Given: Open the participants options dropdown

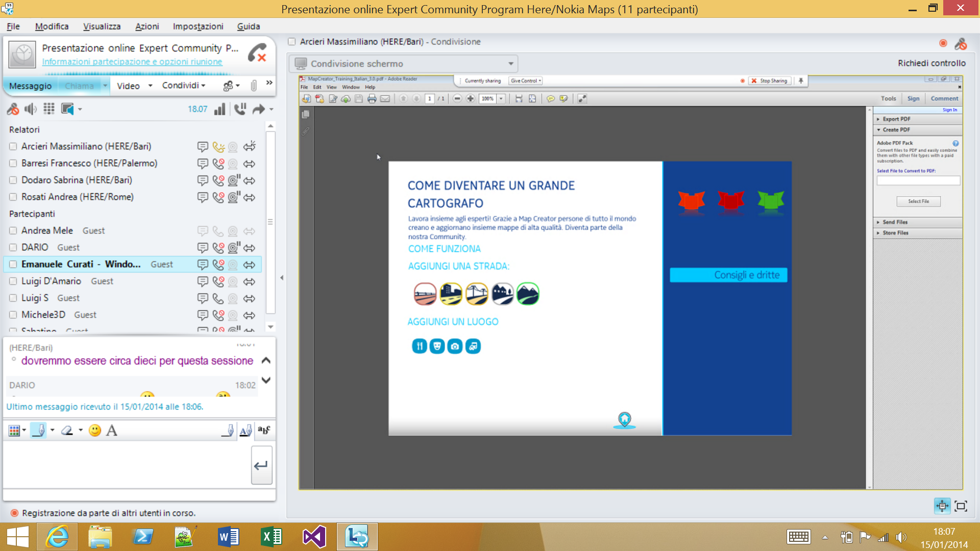Looking at the screenshot, I should [x=231, y=86].
